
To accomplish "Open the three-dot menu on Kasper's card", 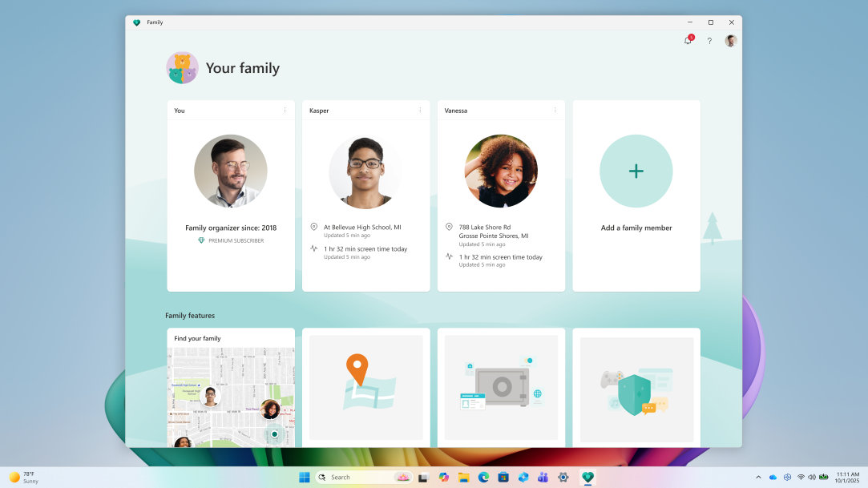I will [420, 111].
